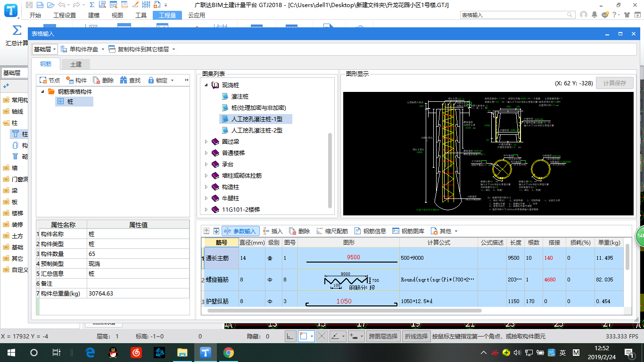Click the 查找 binoculars icon
This screenshot has height=362, width=644.
(124, 80)
